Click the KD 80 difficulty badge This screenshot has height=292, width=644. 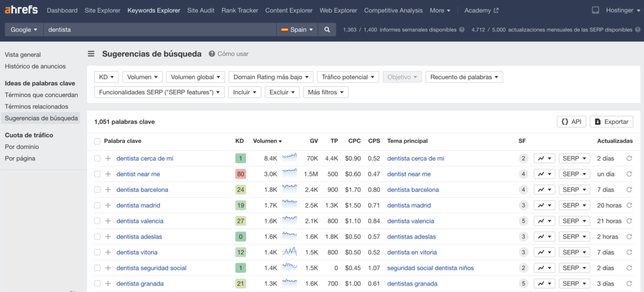[240, 174]
